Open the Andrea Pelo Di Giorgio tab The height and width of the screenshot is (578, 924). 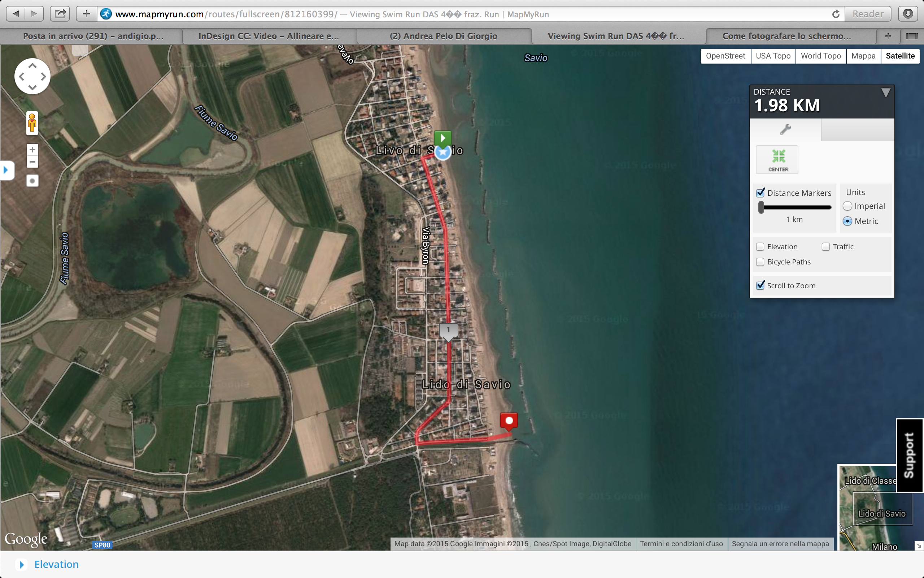[x=444, y=36]
